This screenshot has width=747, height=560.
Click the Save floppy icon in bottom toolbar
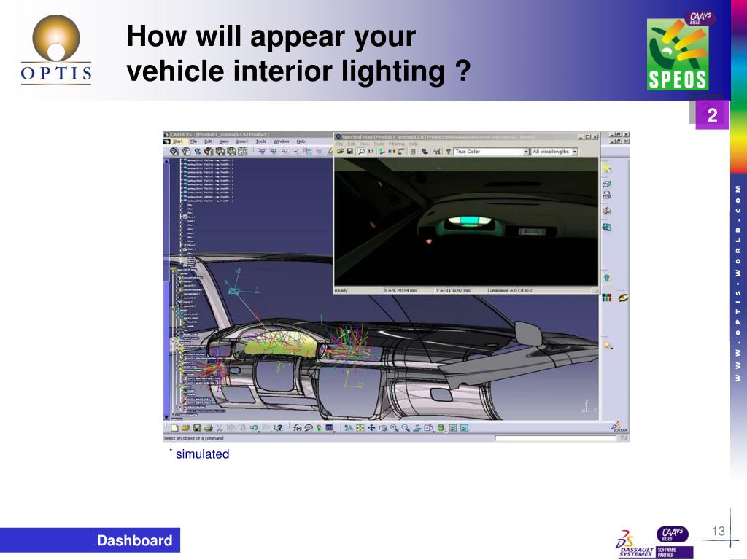[197, 427]
